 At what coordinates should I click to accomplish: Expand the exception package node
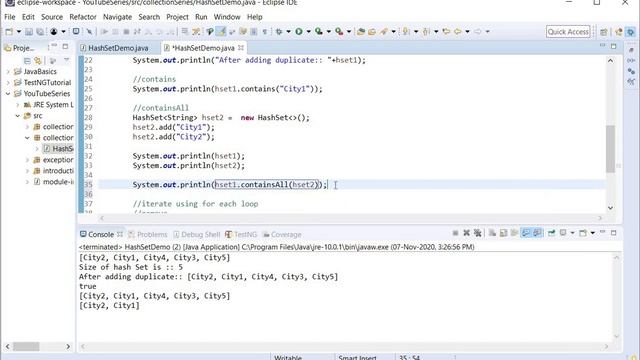click(x=27, y=160)
